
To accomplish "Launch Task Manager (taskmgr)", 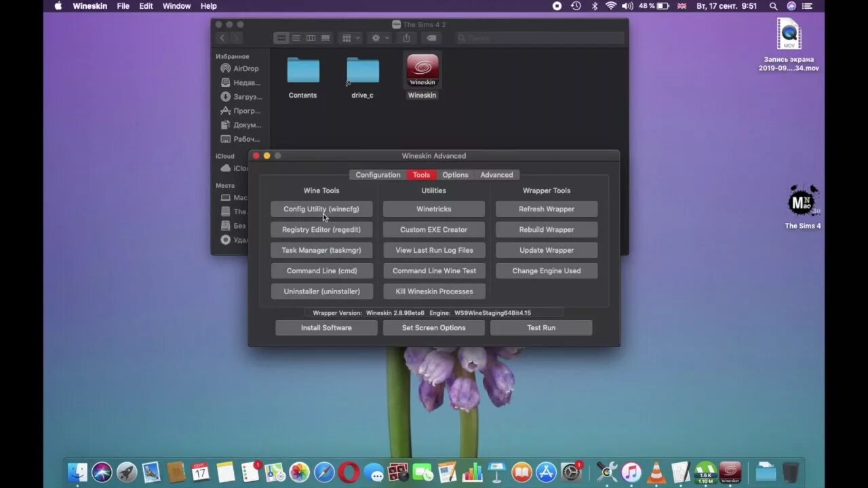I will tap(321, 250).
